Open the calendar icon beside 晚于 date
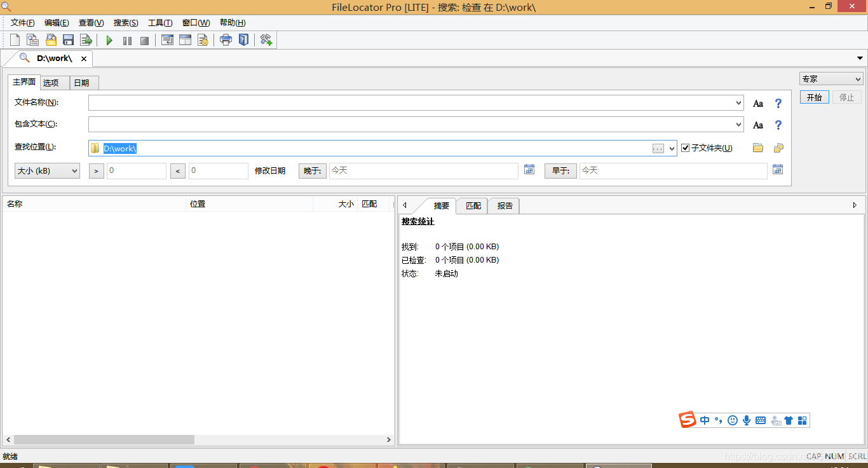This screenshot has width=868, height=468. [x=529, y=169]
